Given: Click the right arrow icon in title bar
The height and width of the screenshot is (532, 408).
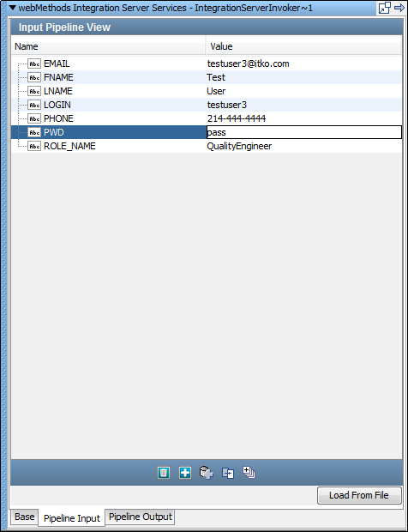Looking at the screenshot, I should pyautogui.click(x=399, y=8).
